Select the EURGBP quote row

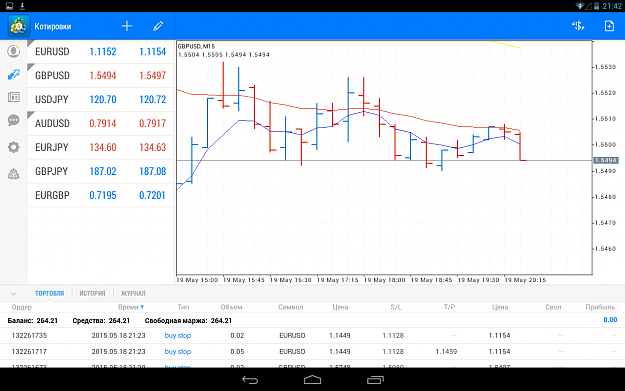[101, 195]
